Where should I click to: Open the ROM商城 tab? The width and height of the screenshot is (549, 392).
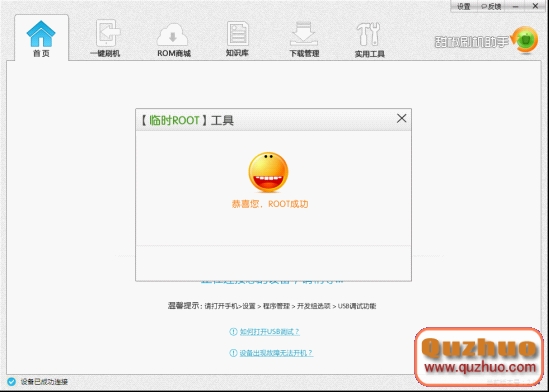coord(174,39)
